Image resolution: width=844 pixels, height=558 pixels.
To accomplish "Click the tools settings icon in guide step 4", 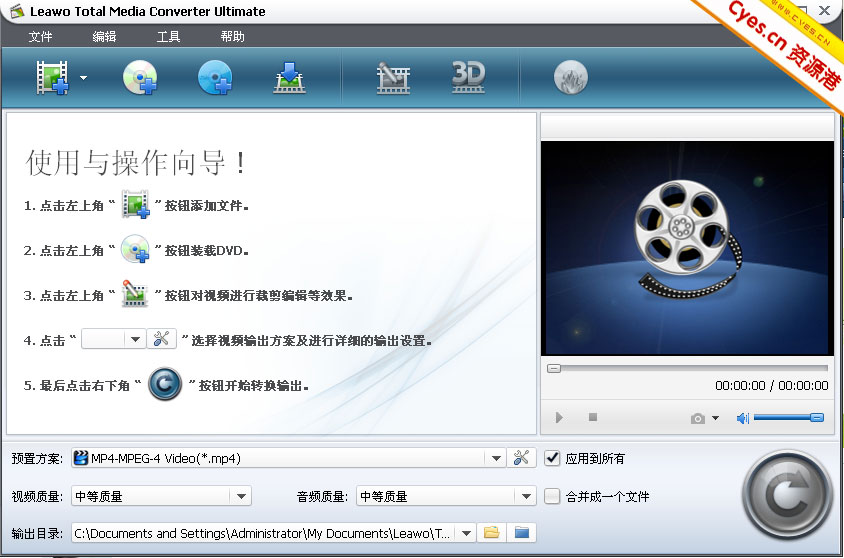I will coord(161,339).
